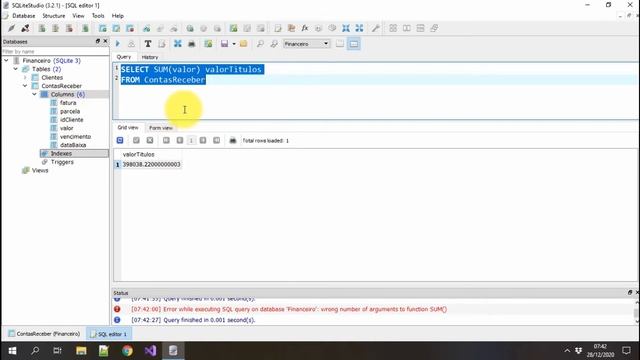Open Google Chrome from the taskbar
Viewport: 640px width, 360px height.
pos(127,351)
